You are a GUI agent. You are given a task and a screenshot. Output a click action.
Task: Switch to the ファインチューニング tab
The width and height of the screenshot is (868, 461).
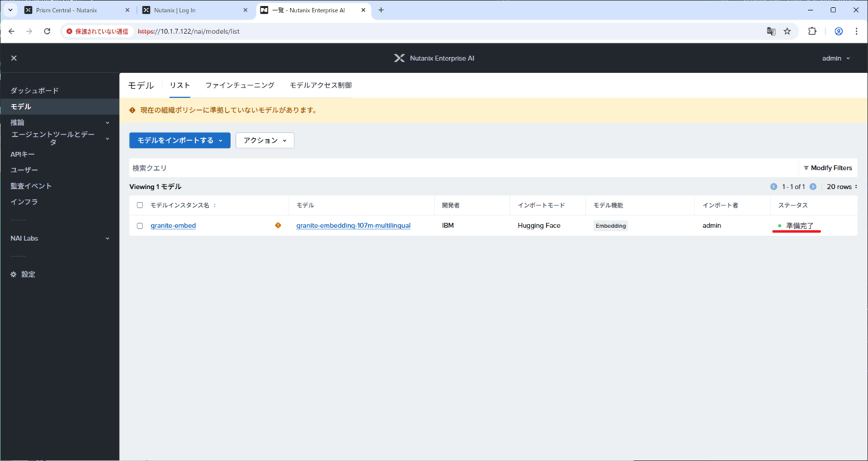coord(239,85)
